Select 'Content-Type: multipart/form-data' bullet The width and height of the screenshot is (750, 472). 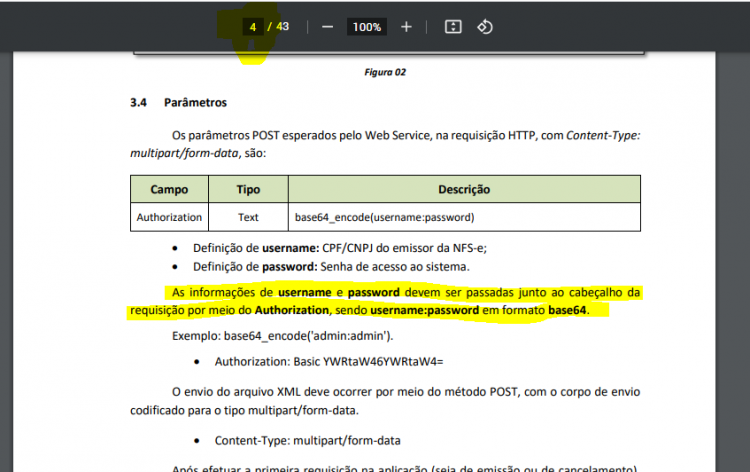point(308,440)
